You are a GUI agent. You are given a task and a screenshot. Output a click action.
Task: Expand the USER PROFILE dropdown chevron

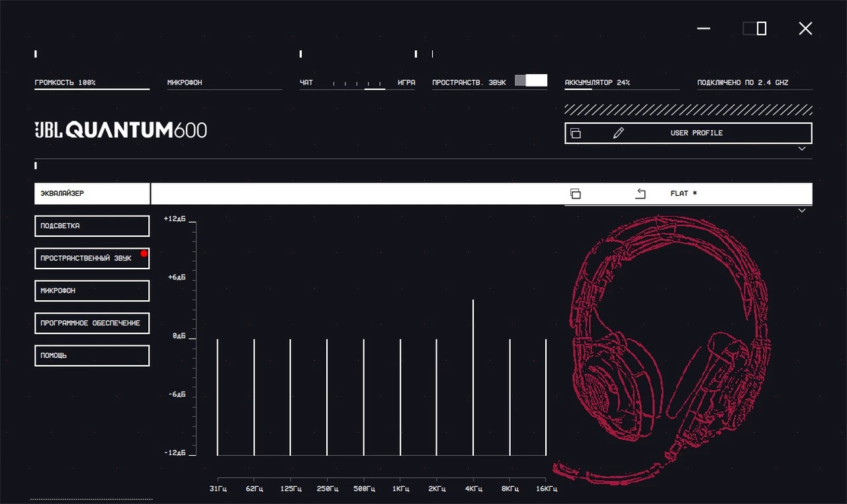802,149
